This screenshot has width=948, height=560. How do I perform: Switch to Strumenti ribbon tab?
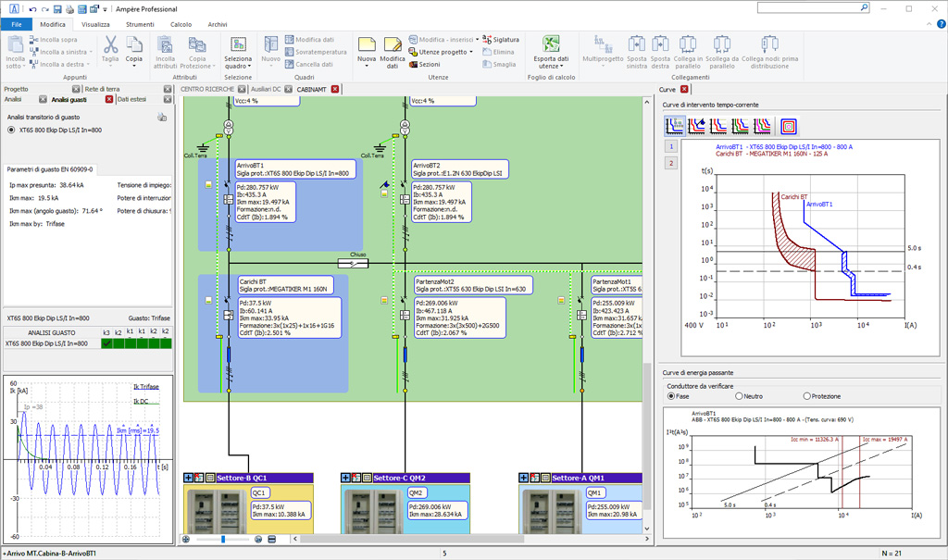tap(140, 24)
